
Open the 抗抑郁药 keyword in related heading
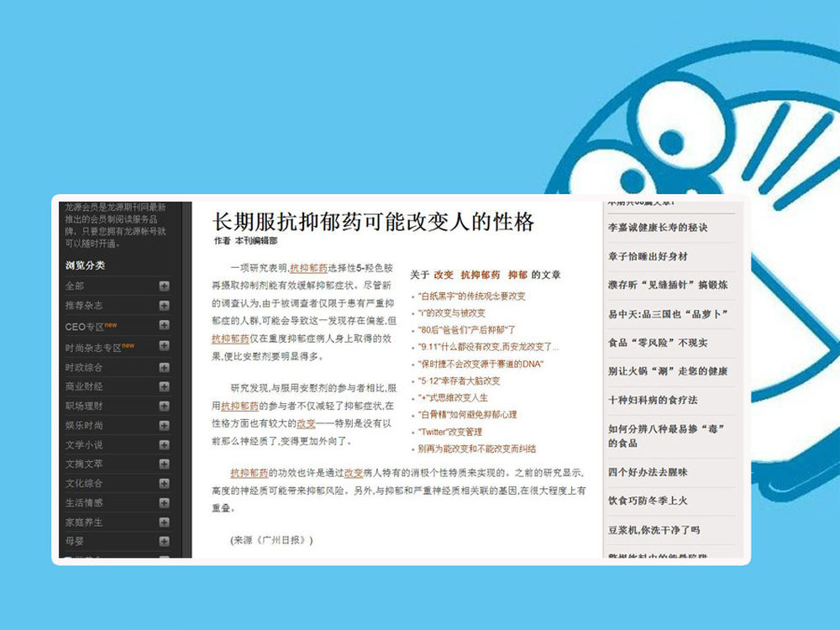pyautogui.click(x=480, y=275)
